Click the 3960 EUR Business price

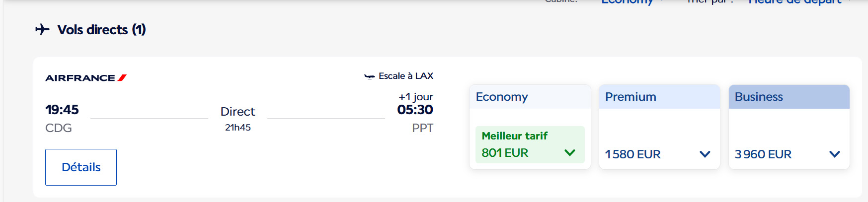[x=763, y=154]
